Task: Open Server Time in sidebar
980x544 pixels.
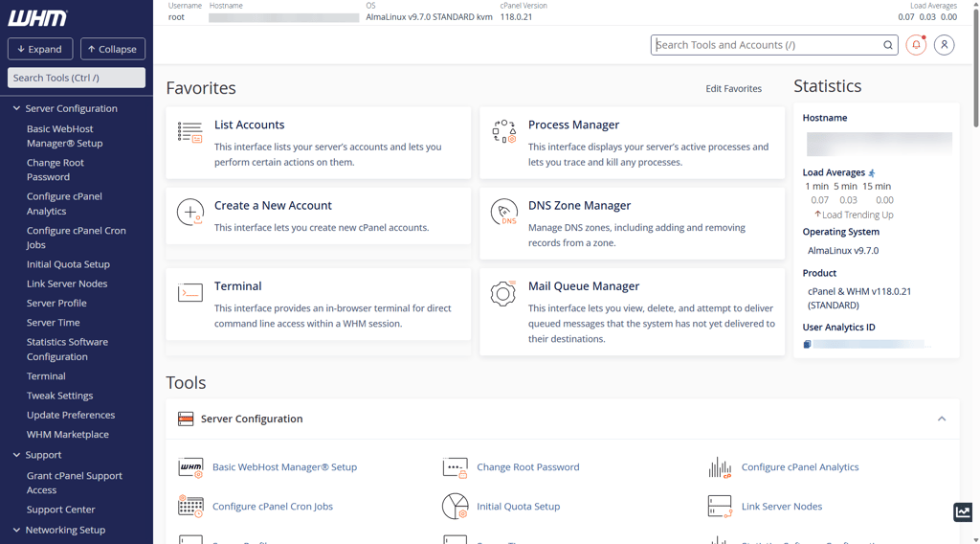Action: point(54,323)
